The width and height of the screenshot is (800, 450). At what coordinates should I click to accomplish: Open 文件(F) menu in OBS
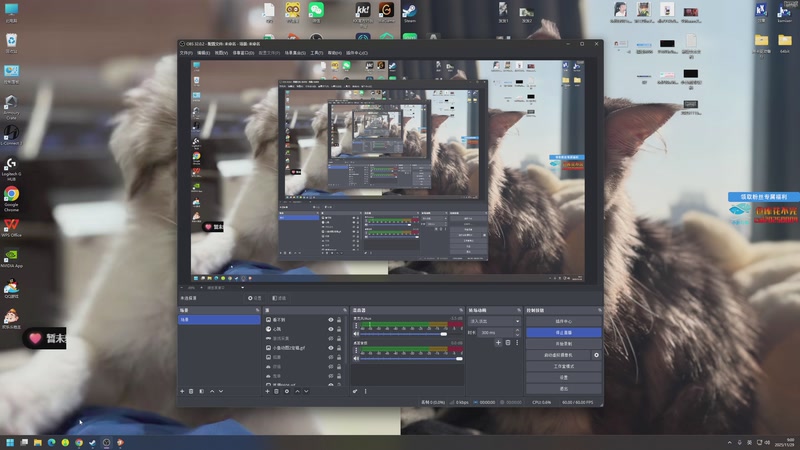(x=186, y=53)
